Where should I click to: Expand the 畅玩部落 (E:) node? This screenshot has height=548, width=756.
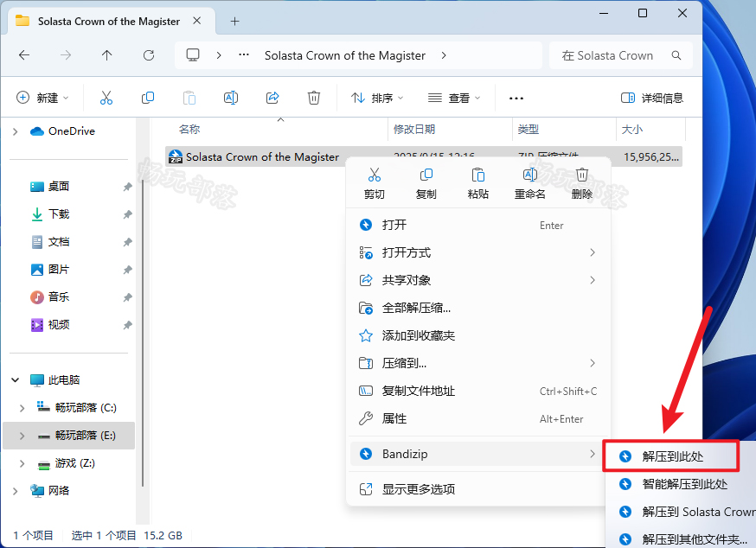(22, 436)
